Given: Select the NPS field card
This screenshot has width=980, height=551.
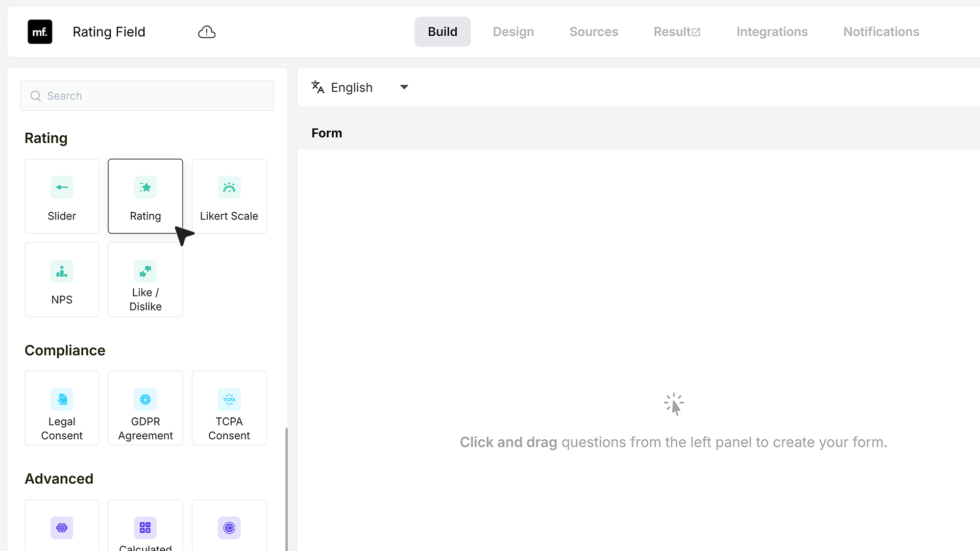Looking at the screenshot, I should point(62,280).
